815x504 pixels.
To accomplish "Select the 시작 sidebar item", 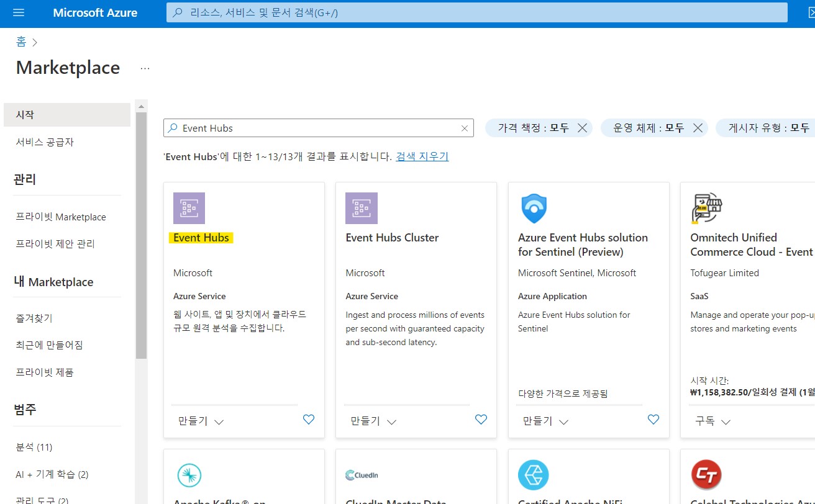I will point(67,115).
